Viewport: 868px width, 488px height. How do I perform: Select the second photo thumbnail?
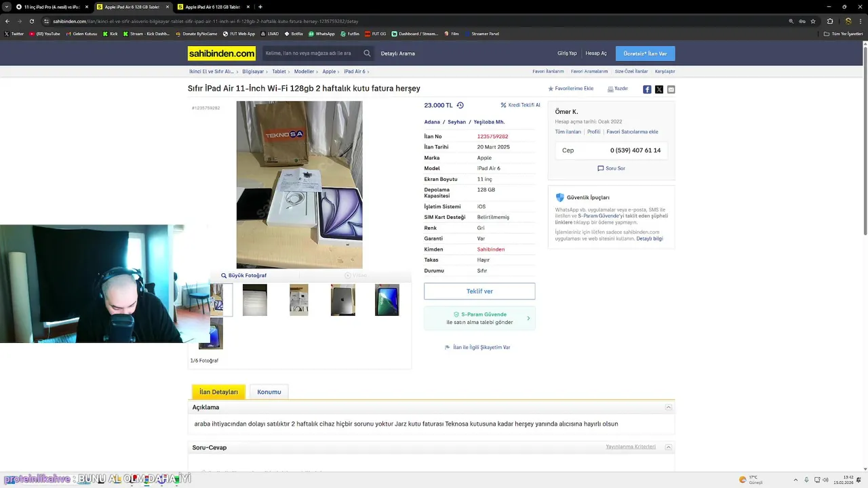click(x=255, y=300)
